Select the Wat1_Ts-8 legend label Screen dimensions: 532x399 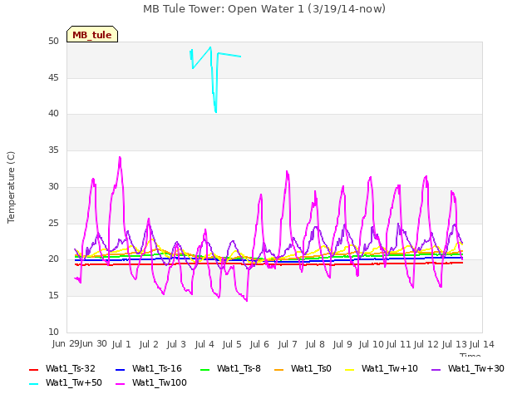(x=239, y=369)
